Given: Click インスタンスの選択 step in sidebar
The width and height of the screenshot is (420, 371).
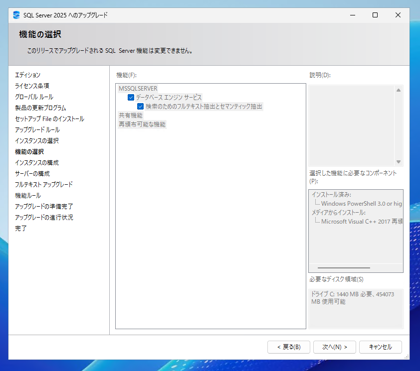Looking at the screenshot, I should click(37, 141).
